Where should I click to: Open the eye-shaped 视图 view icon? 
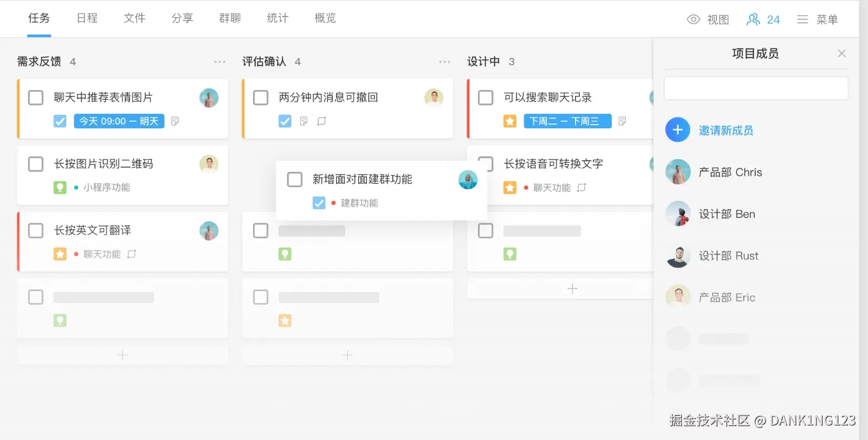(693, 19)
